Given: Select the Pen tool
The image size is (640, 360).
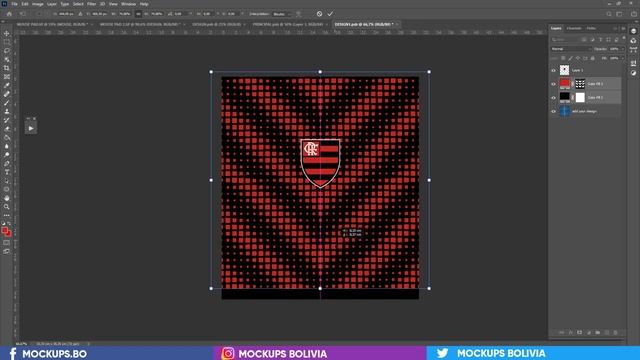Looking at the screenshot, I should (x=7, y=163).
